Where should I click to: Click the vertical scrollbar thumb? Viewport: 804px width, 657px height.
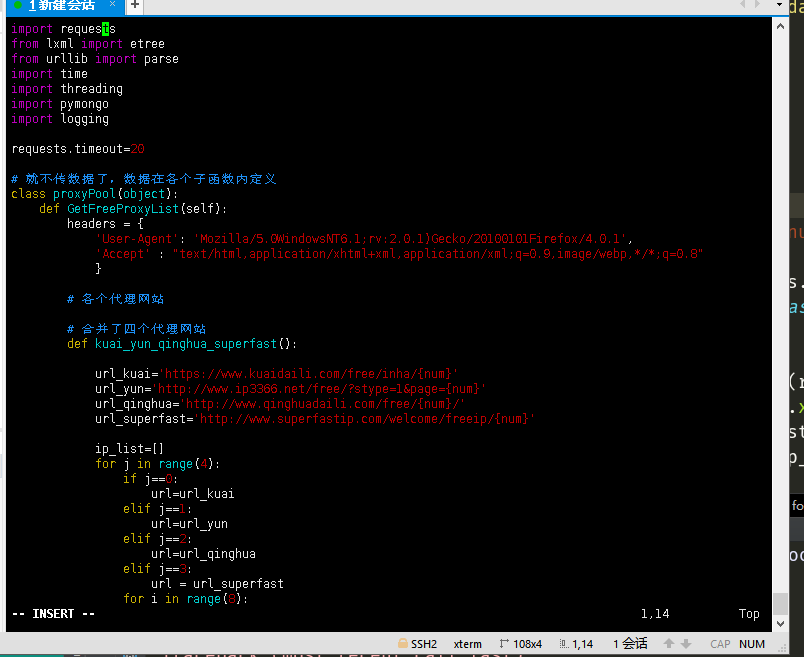(780, 603)
